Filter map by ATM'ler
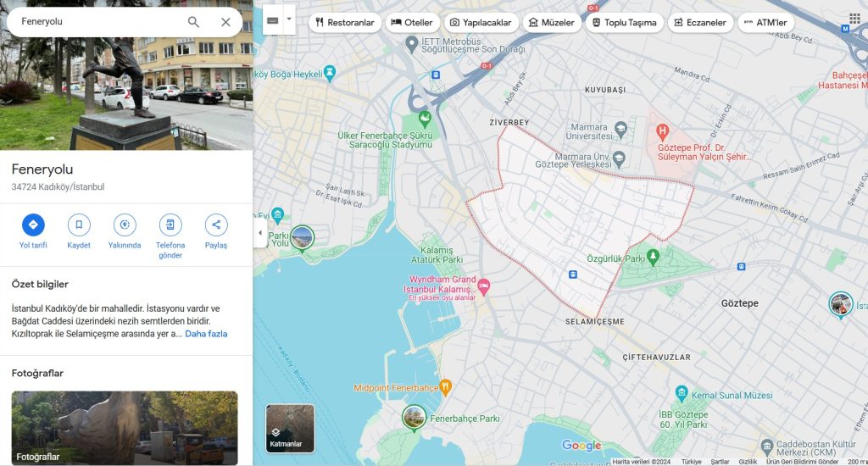 (x=766, y=23)
